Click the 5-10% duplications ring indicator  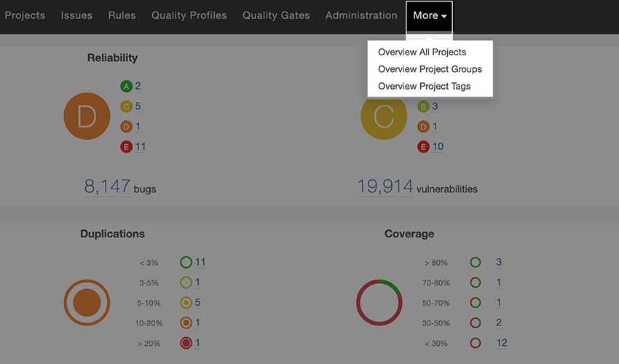pos(186,303)
